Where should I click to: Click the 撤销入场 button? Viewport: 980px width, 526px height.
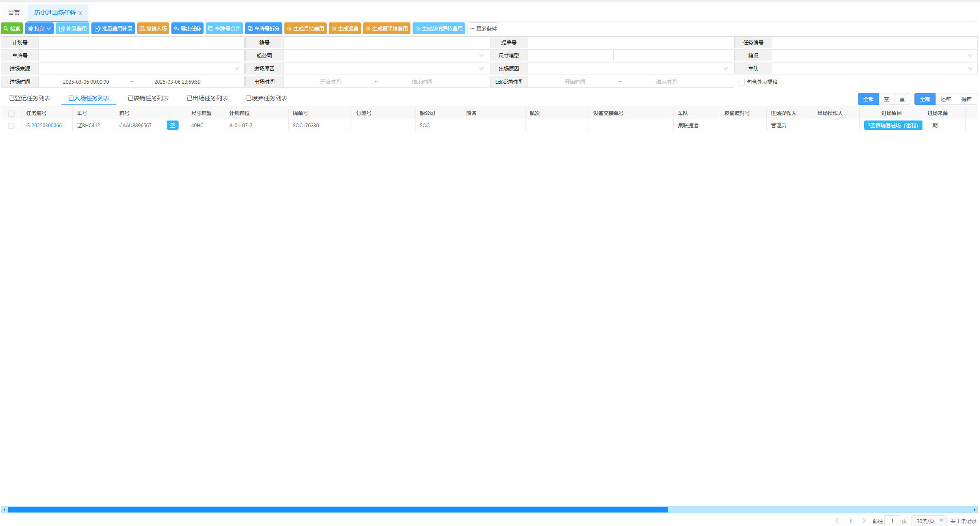point(153,29)
